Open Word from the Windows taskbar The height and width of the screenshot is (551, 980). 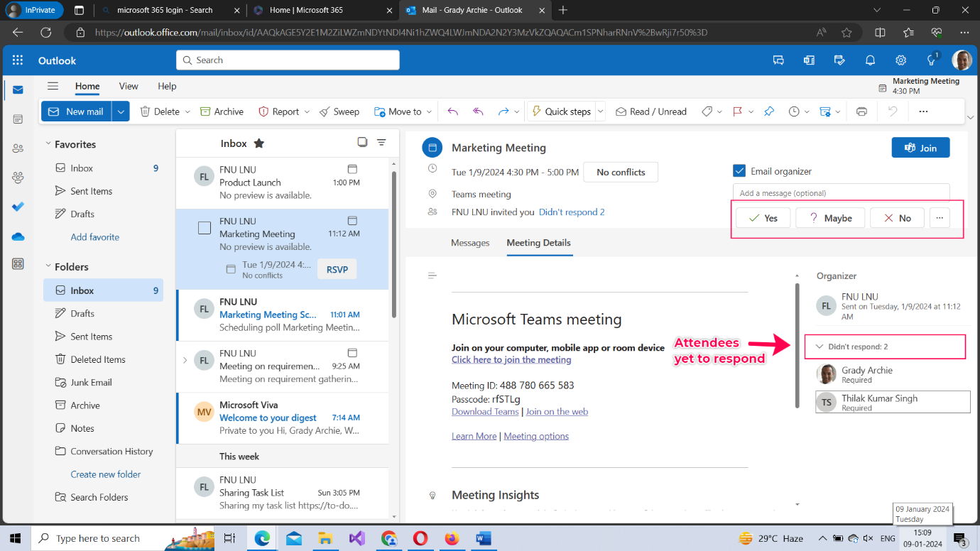click(x=484, y=538)
